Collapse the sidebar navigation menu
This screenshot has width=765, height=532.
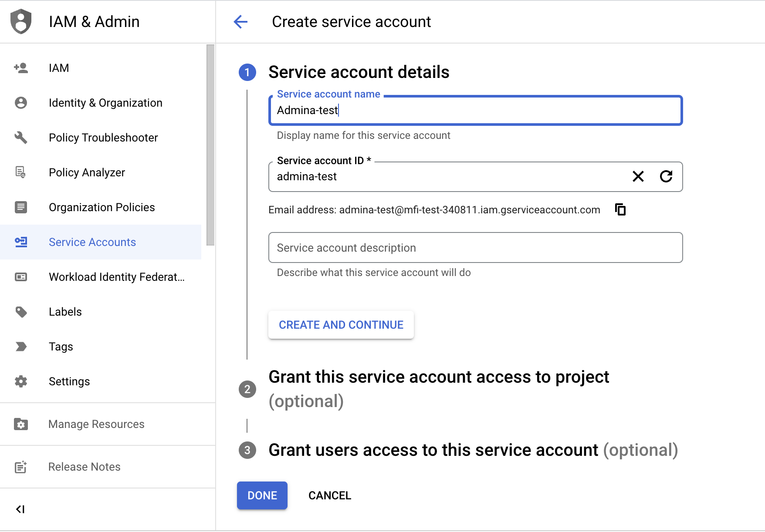pos(20,509)
